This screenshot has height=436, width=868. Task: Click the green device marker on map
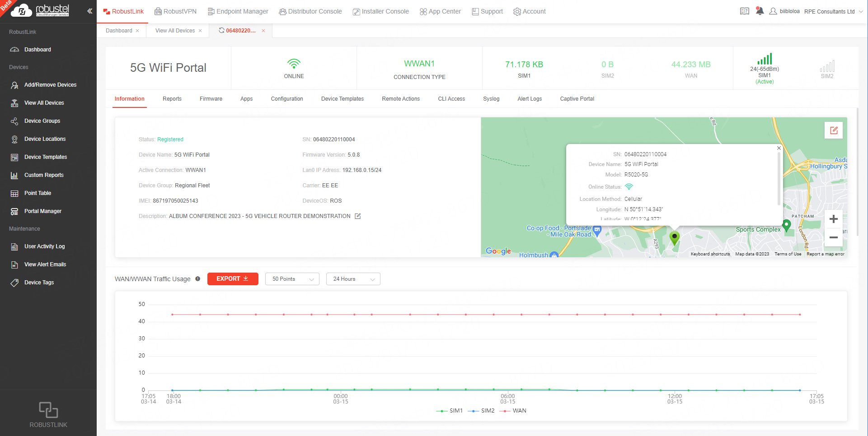click(674, 238)
